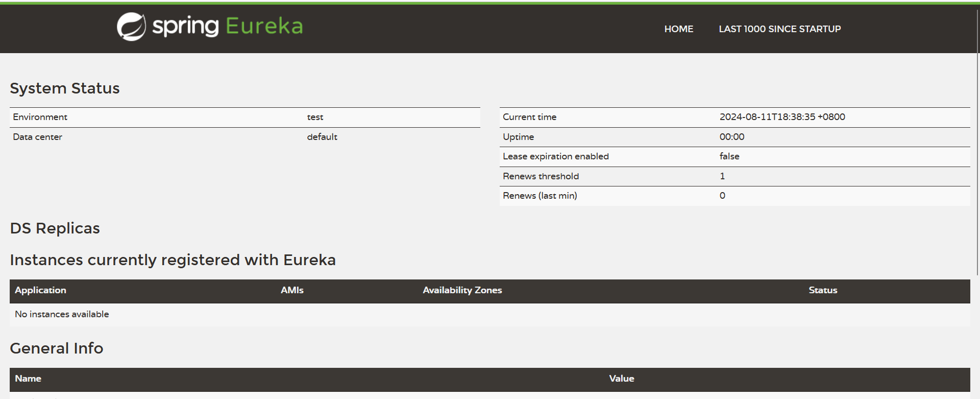Click the Data center default row
Screen dimensions: 980x399
tap(244, 137)
